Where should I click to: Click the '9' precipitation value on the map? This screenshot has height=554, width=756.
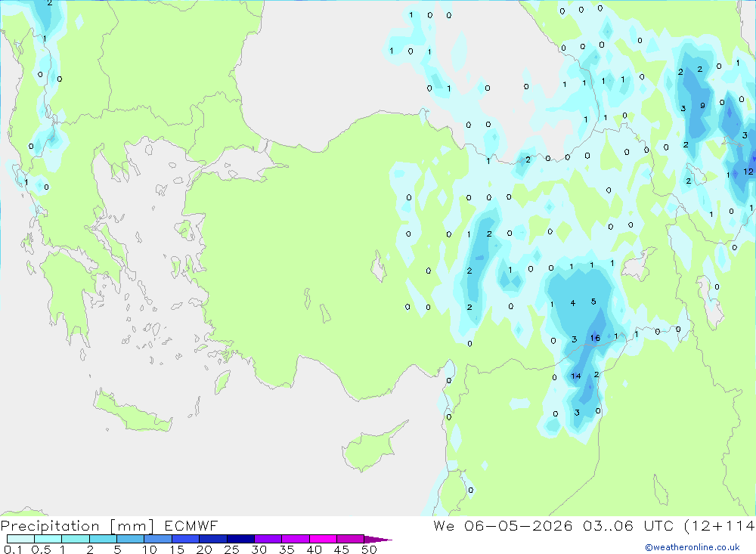tap(702, 106)
